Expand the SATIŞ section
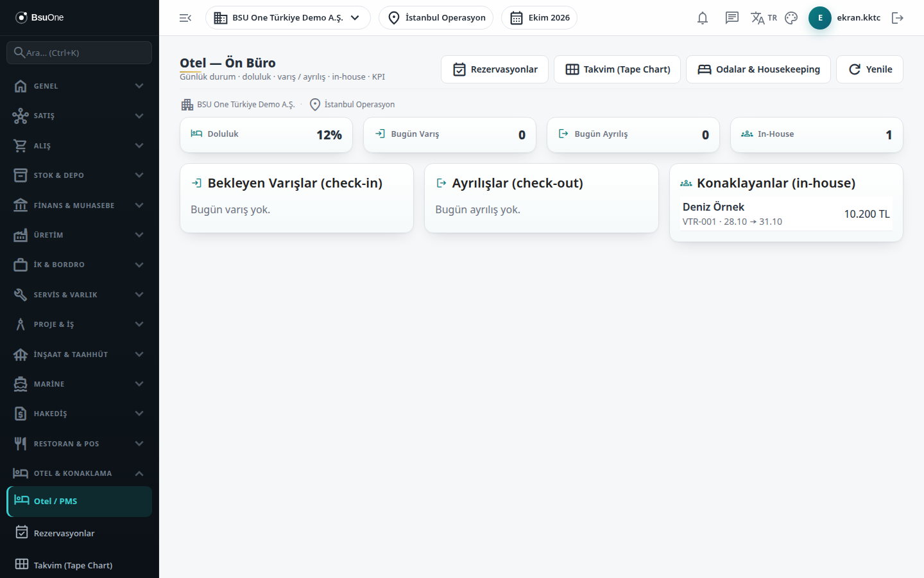 click(x=80, y=116)
